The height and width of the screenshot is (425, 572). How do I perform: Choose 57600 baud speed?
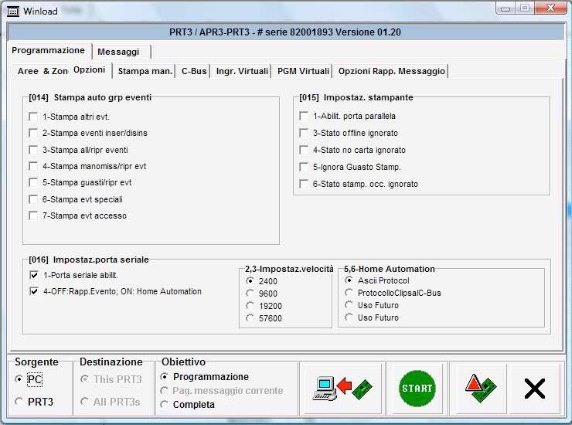click(250, 318)
